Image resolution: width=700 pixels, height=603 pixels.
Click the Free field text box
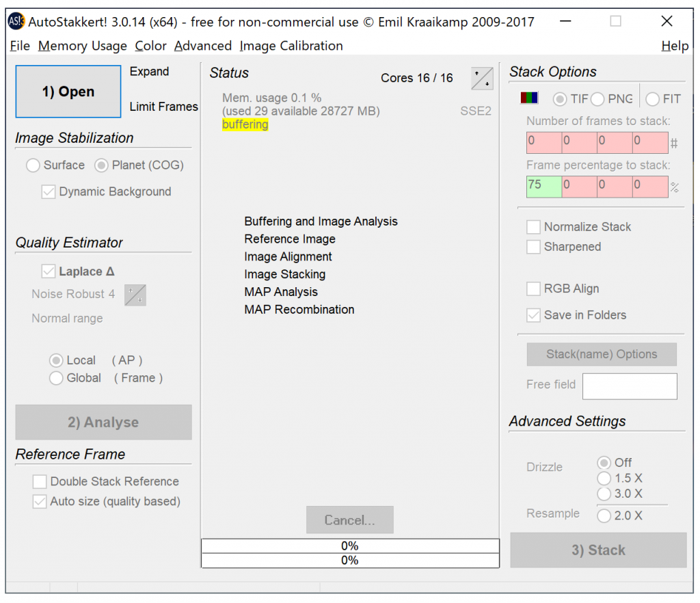630,386
